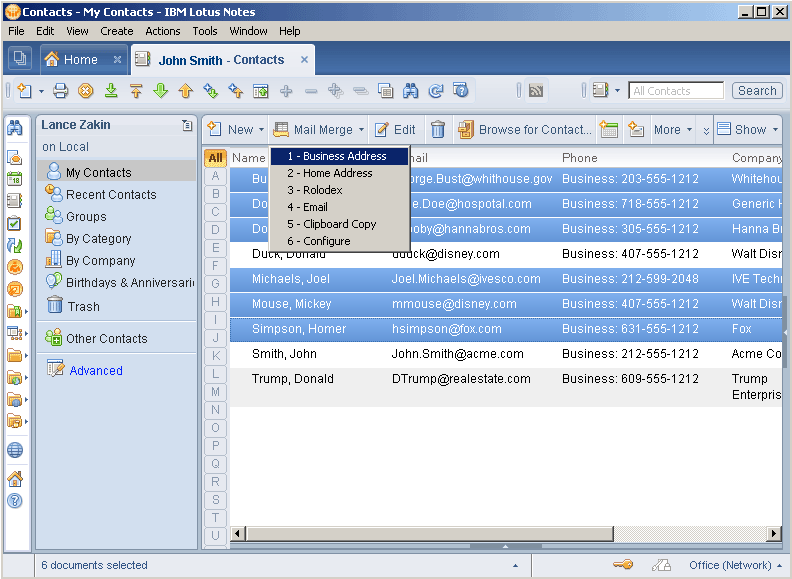Click the Print icon in the toolbar
This screenshot has width=792, height=579.
61,91
